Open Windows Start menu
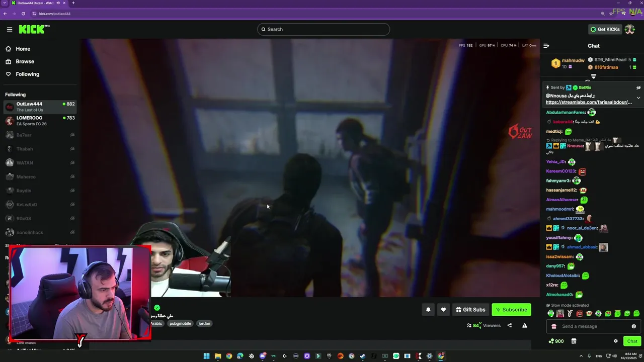The height and width of the screenshot is (362, 644). click(206, 356)
